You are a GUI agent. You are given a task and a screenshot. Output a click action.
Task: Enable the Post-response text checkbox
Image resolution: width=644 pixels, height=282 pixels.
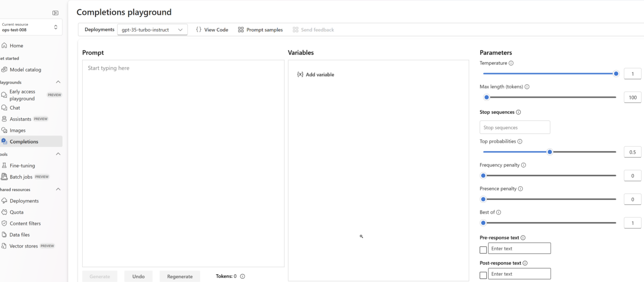pyautogui.click(x=483, y=275)
